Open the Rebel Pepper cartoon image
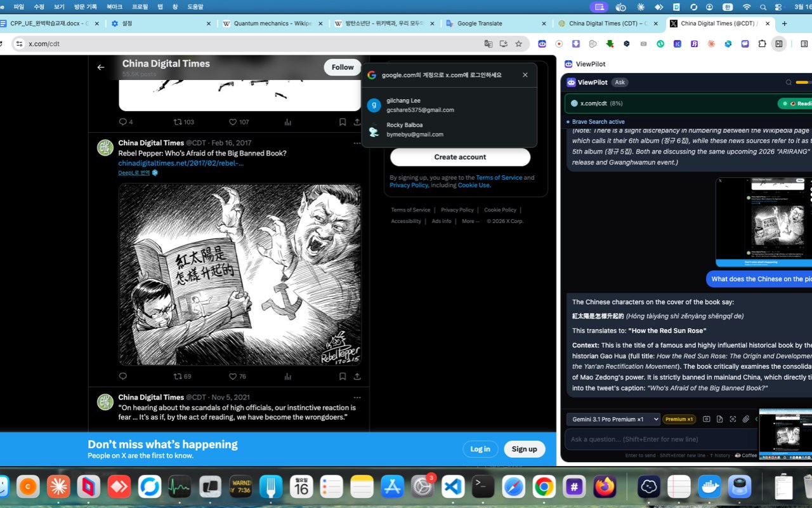This screenshot has height=508, width=812. coord(240,274)
